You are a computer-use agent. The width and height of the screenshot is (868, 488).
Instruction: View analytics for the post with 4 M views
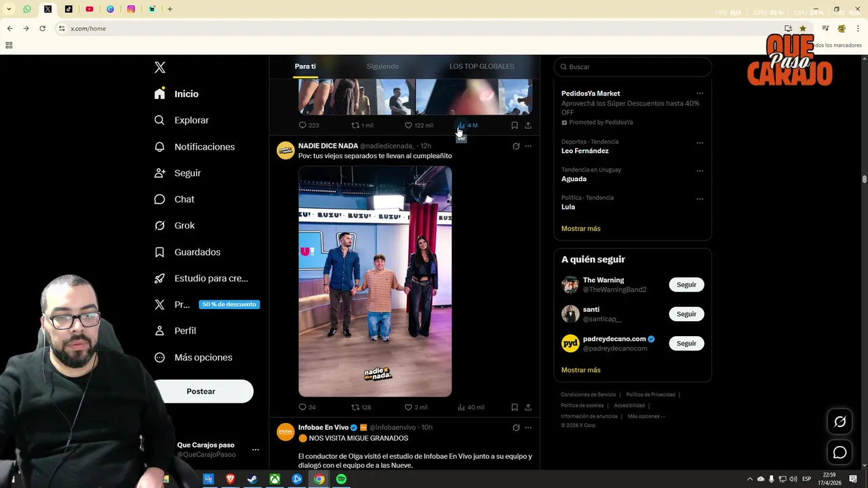pos(468,125)
